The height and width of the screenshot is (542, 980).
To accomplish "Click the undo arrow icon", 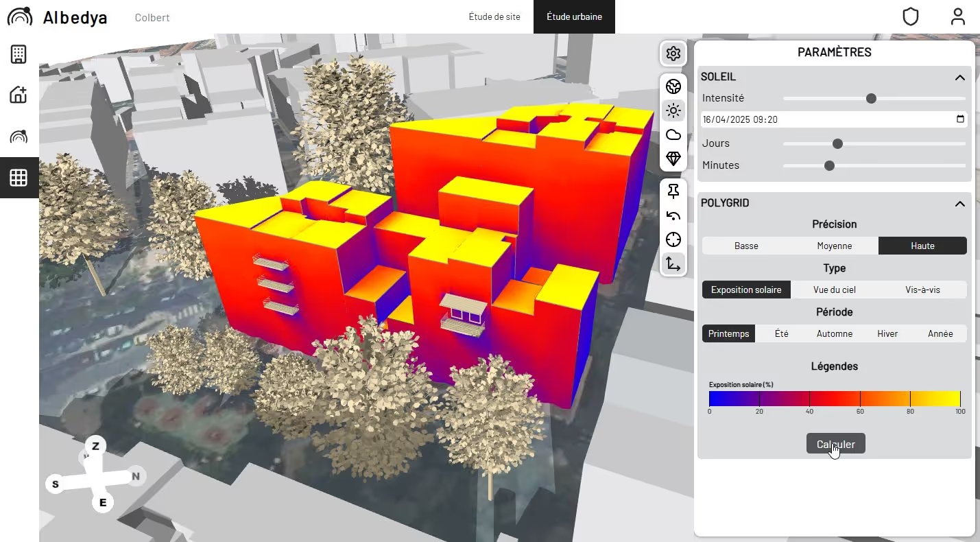I will 673,216.
